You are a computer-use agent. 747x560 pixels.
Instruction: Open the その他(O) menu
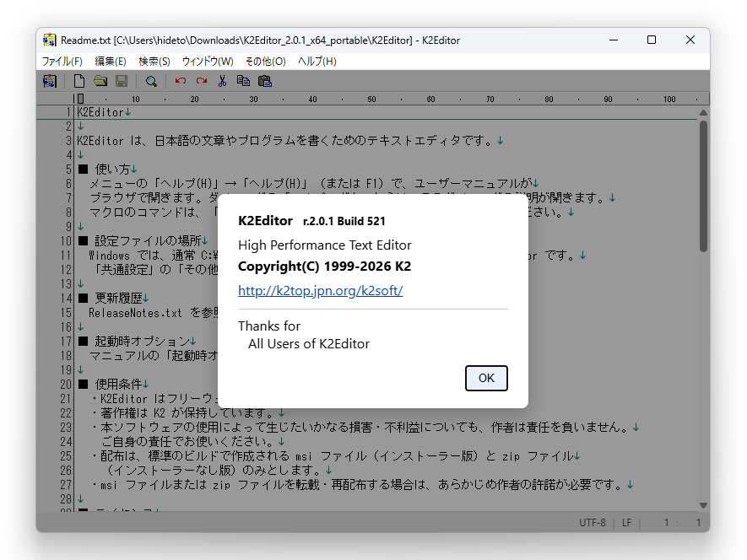pyautogui.click(x=265, y=61)
